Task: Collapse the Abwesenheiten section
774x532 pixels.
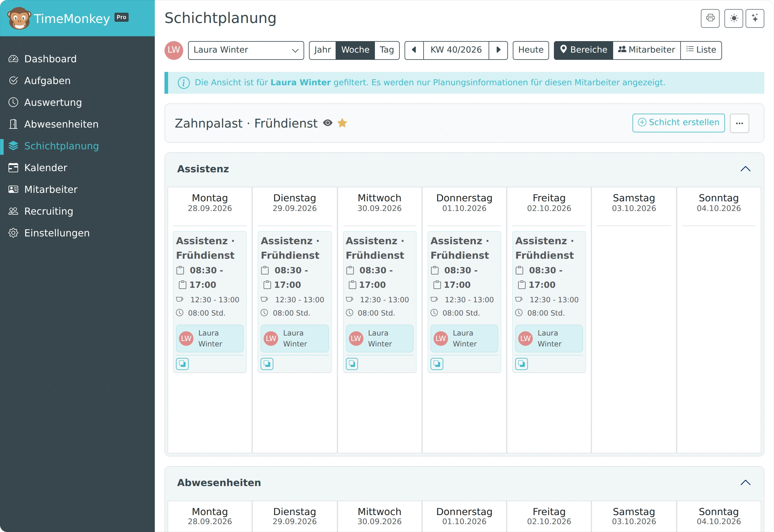Action: [745, 483]
